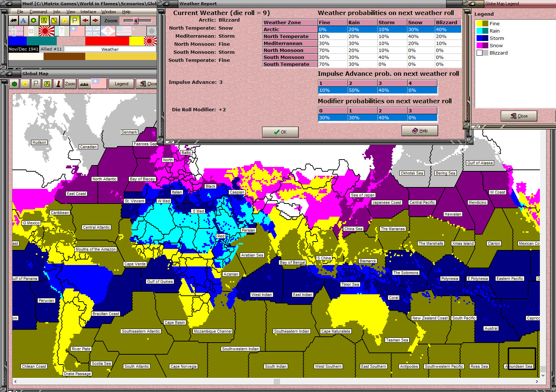The width and height of the screenshot is (556, 392).
Task: Click the 'North Temperate' row in weather table
Action: [x=362, y=36]
